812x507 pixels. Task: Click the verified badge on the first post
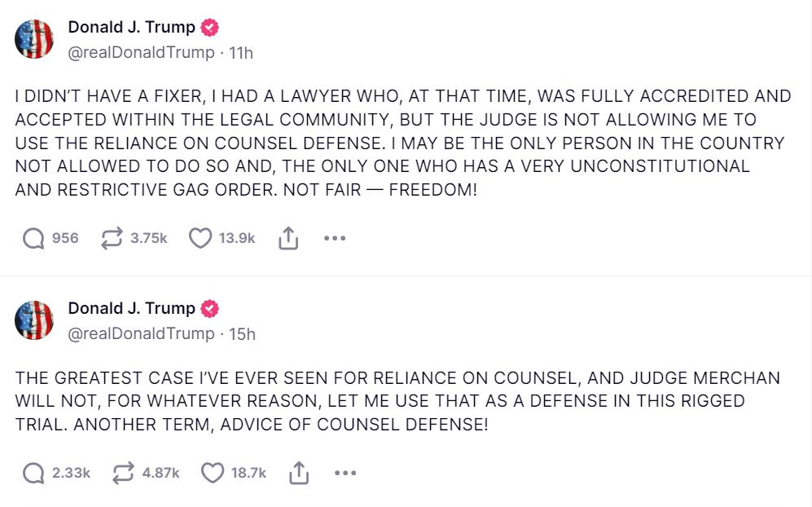tap(210, 27)
